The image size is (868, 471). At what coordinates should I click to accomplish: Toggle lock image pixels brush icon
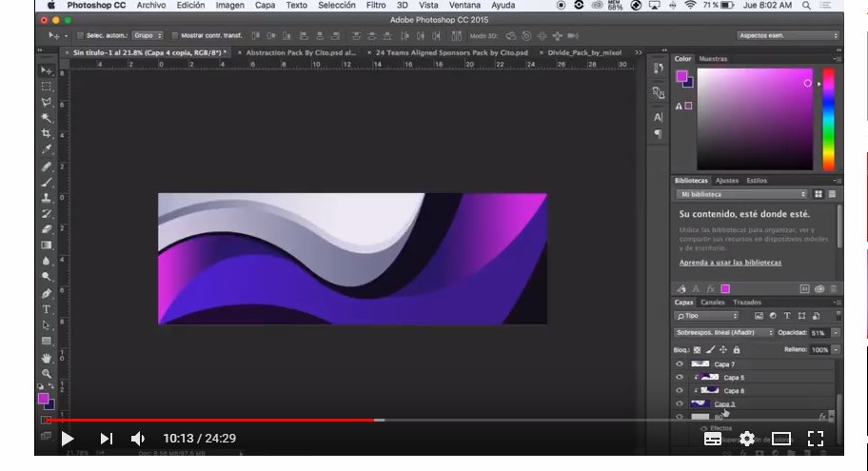[710, 350]
